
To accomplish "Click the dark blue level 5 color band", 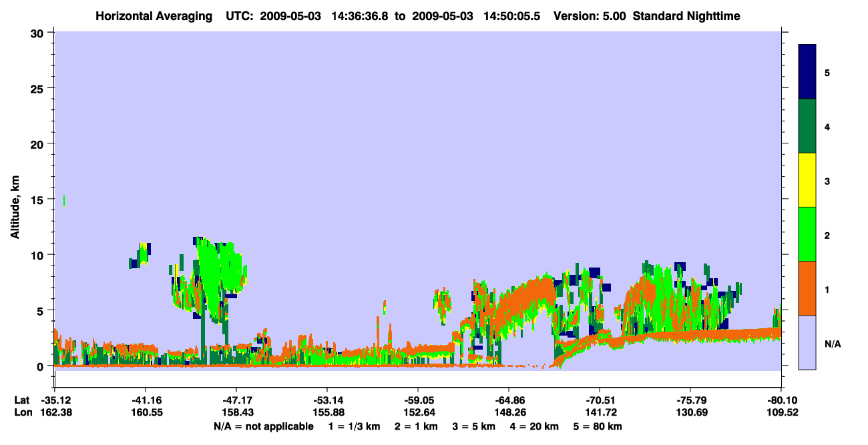I will pos(807,72).
